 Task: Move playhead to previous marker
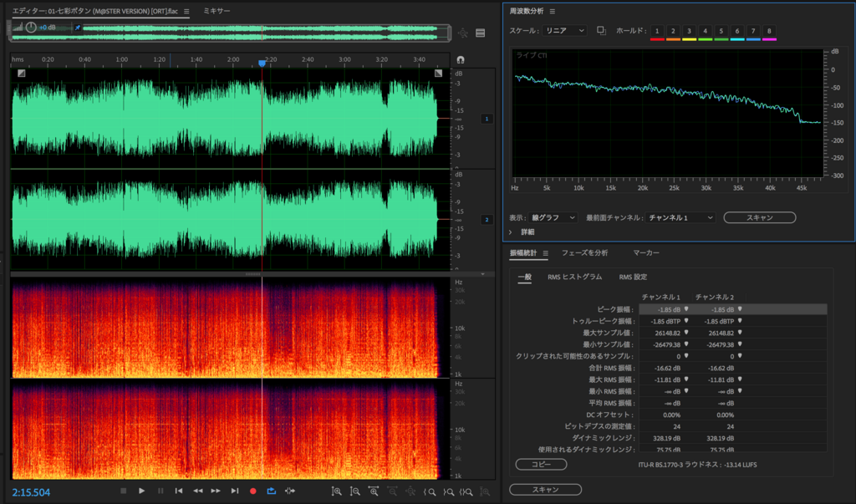pyautogui.click(x=179, y=491)
